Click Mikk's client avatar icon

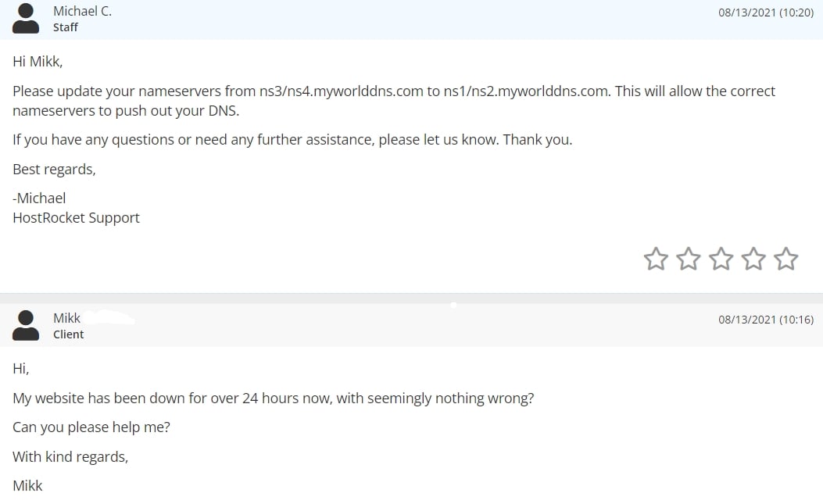(26, 326)
